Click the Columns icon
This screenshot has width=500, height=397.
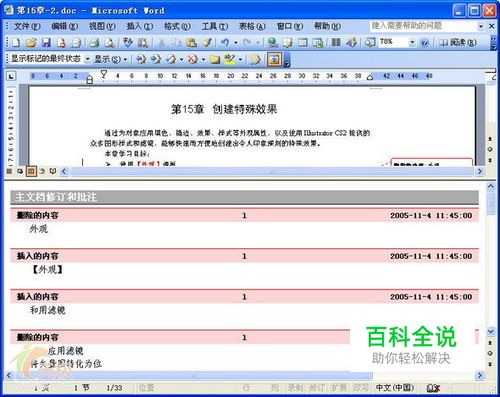pos(336,42)
